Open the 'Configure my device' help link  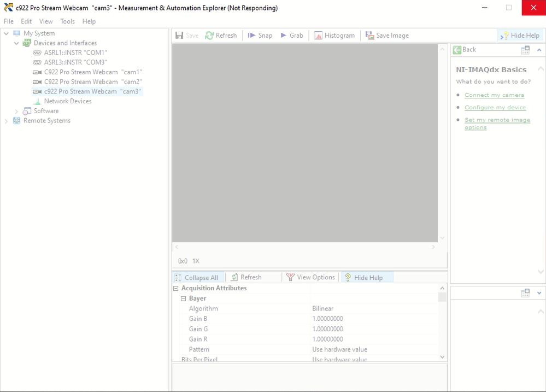[495, 108]
